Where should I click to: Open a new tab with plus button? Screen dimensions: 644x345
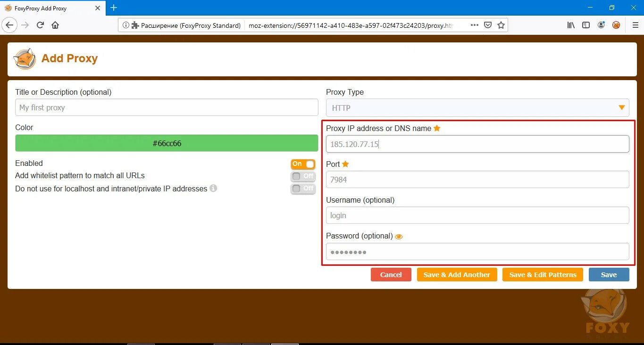pyautogui.click(x=114, y=8)
